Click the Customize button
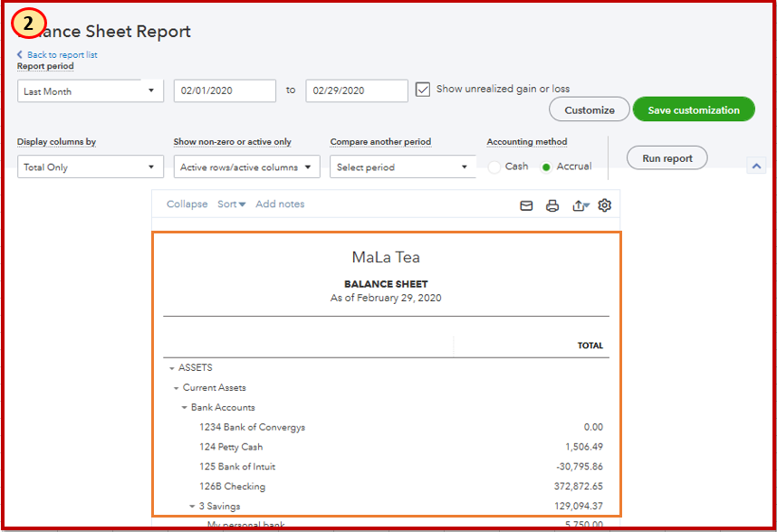 (x=590, y=109)
